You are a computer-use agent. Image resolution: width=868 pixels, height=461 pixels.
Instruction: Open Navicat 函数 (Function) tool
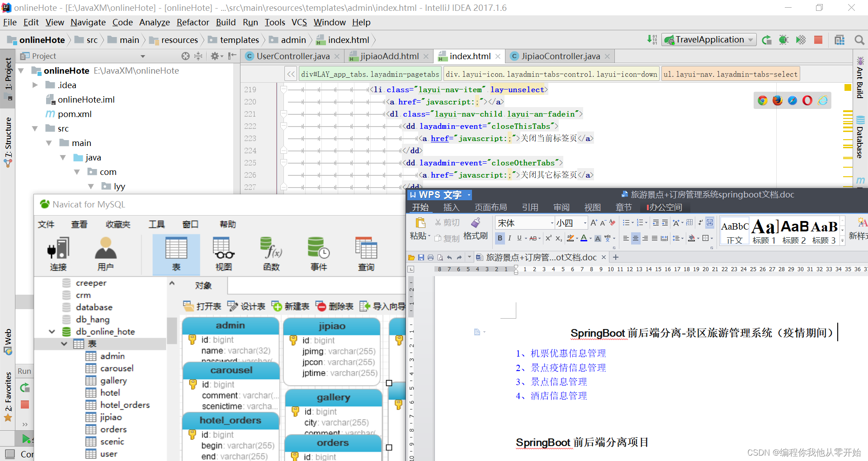[x=271, y=254]
